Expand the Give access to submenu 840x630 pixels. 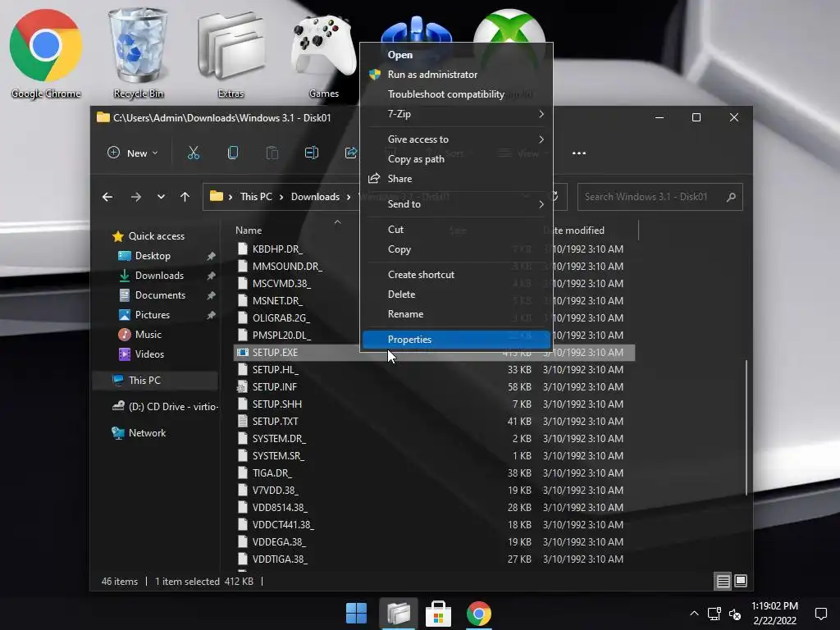pos(456,139)
